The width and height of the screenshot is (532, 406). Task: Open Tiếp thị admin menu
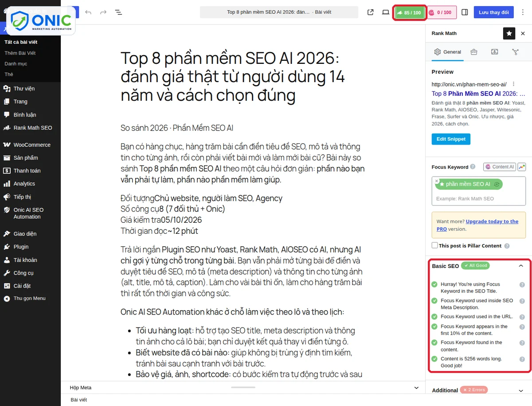[x=22, y=197]
